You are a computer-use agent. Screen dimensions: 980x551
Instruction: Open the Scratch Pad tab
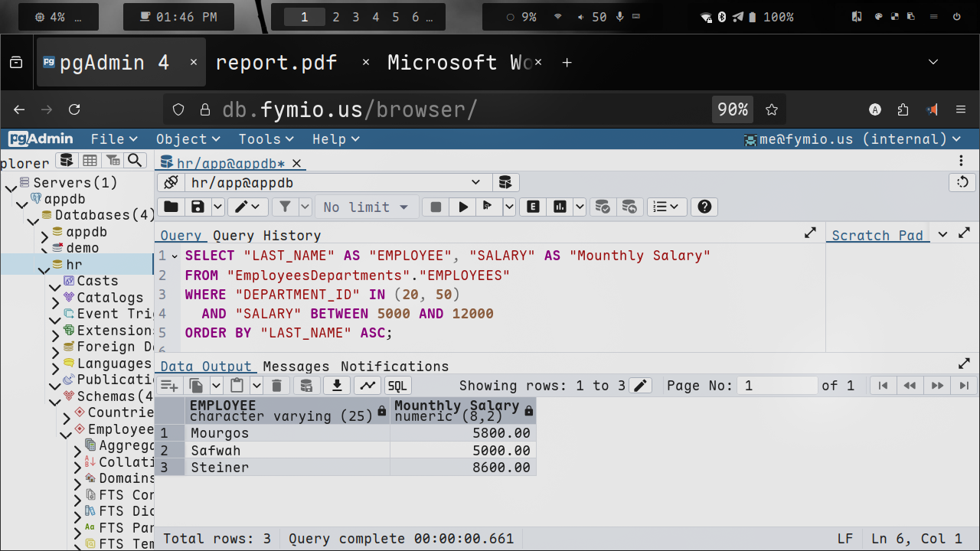click(x=877, y=236)
